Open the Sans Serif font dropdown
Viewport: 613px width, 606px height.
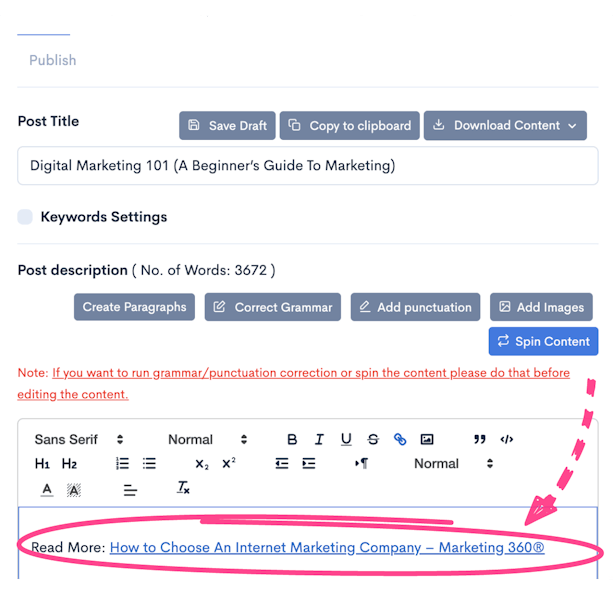coord(79,439)
